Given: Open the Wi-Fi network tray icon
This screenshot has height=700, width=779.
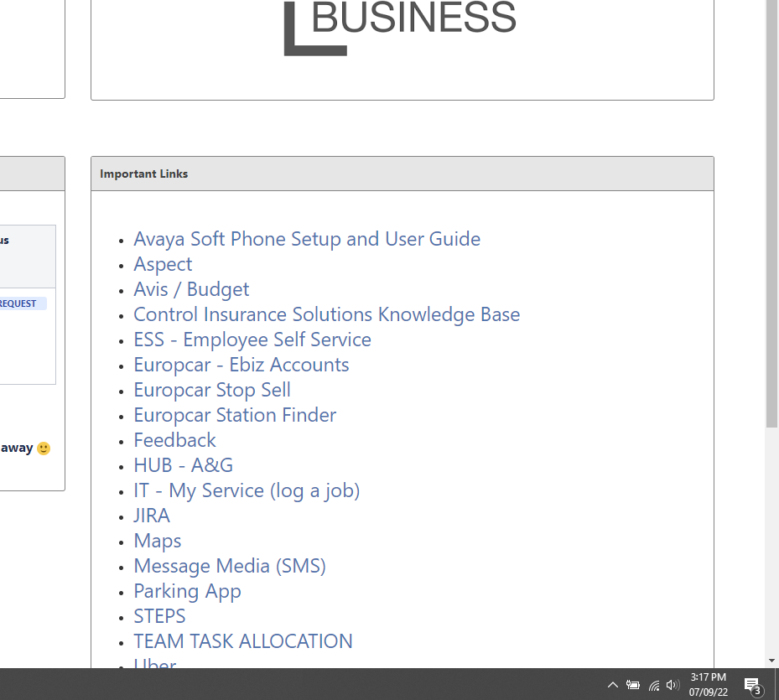Looking at the screenshot, I should point(654,686).
